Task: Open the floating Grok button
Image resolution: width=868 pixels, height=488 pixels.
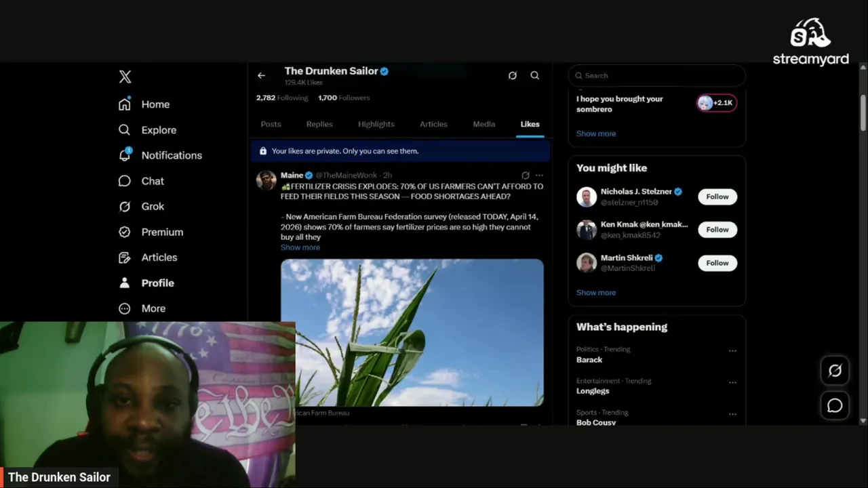Action: pyautogui.click(x=835, y=371)
